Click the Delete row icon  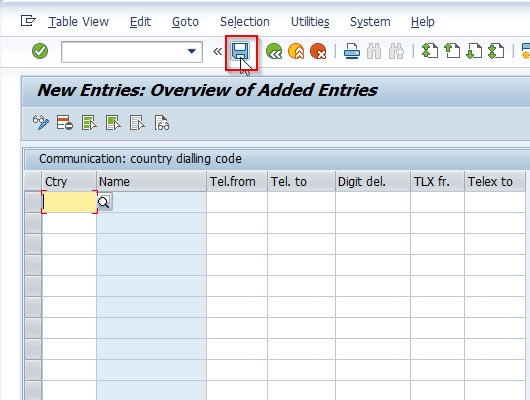click(x=65, y=123)
